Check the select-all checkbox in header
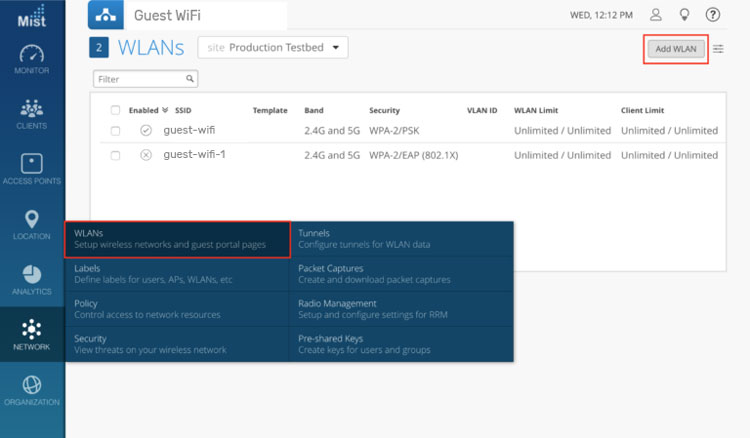 115,110
